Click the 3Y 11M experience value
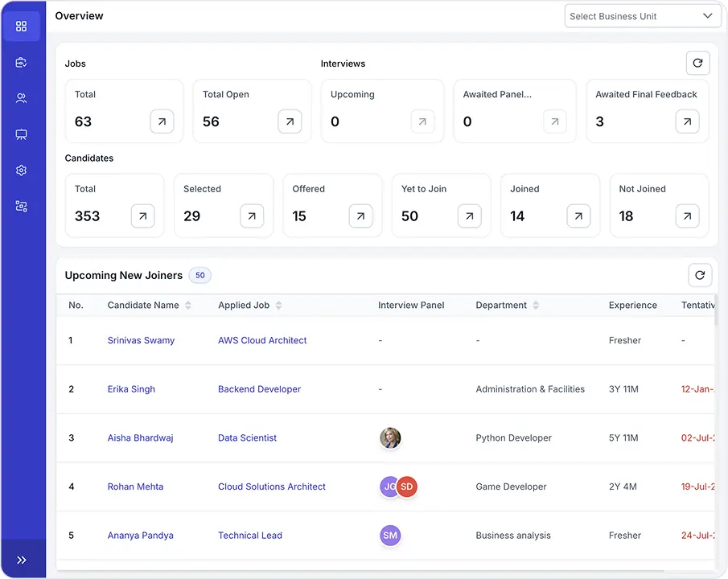Screen dimensions: 728x579 click(623, 389)
